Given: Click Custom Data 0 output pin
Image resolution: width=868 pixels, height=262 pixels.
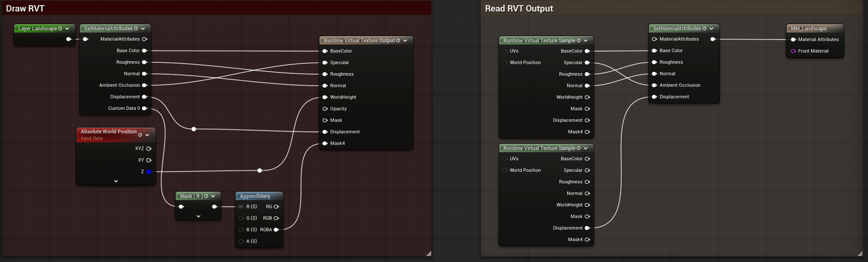Looking at the screenshot, I should (145, 109).
